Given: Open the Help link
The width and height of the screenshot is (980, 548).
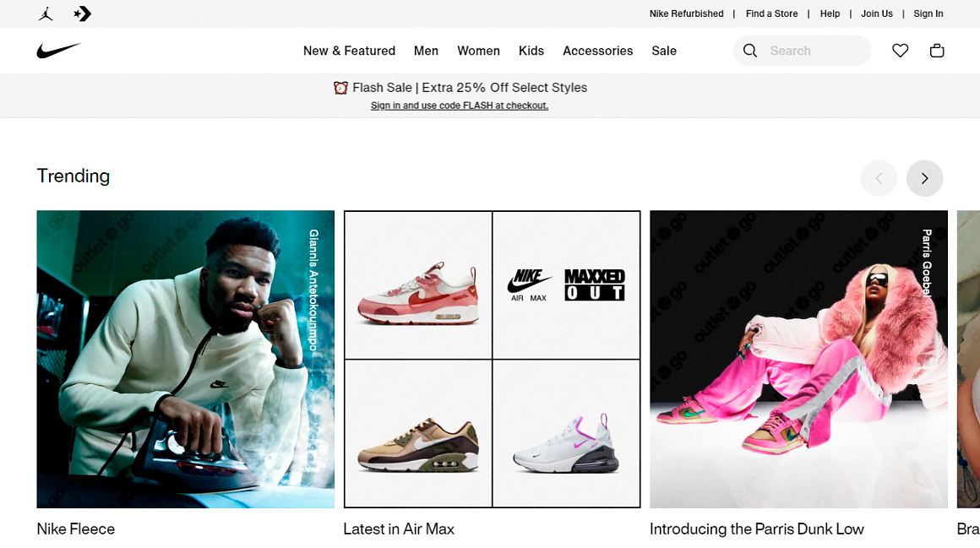Looking at the screenshot, I should click(x=830, y=14).
